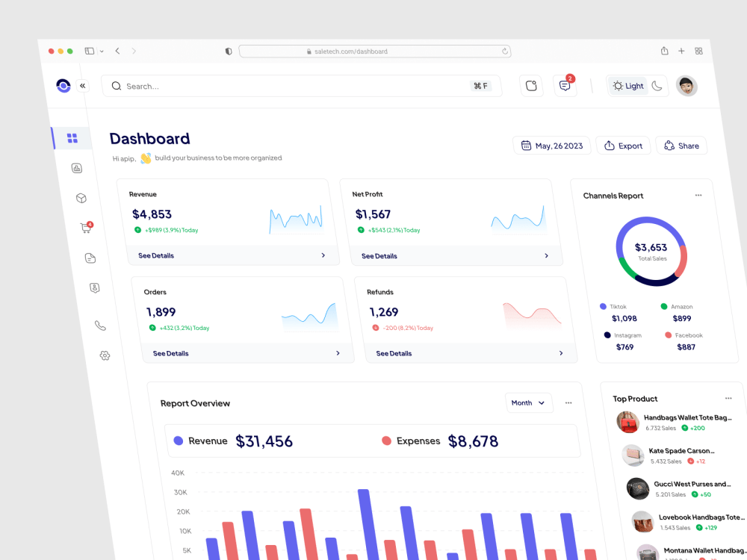Open a new browser tab plus icon

[681, 51]
